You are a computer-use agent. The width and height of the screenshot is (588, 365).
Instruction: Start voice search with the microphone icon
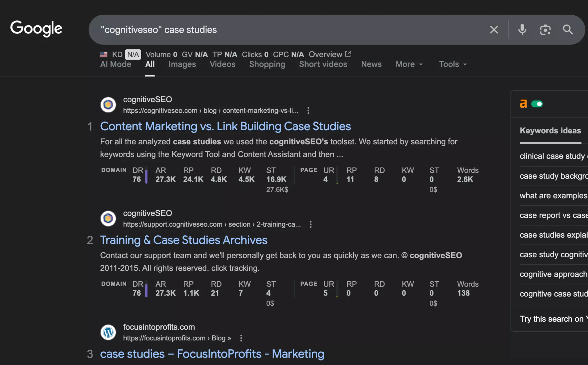(522, 29)
